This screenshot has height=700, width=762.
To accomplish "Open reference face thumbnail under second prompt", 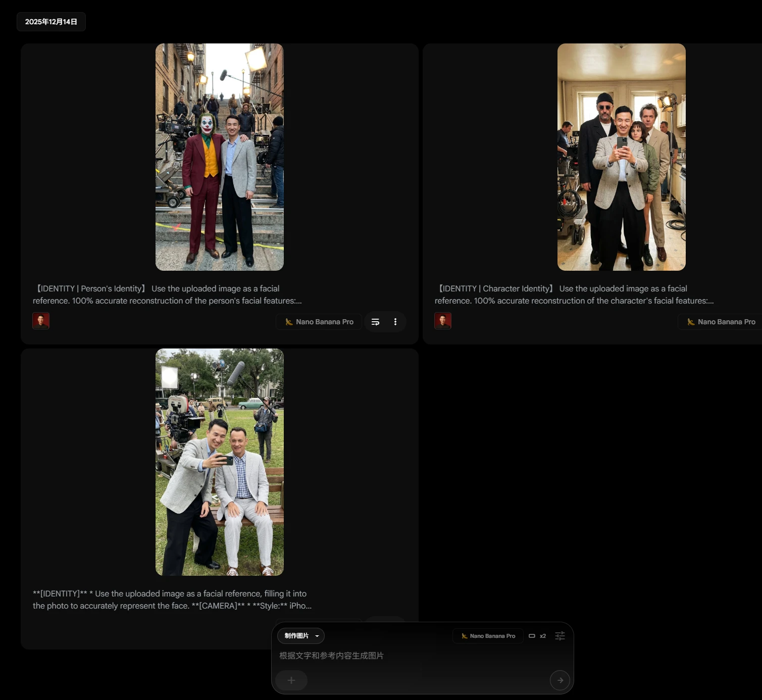I will (443, 321).
